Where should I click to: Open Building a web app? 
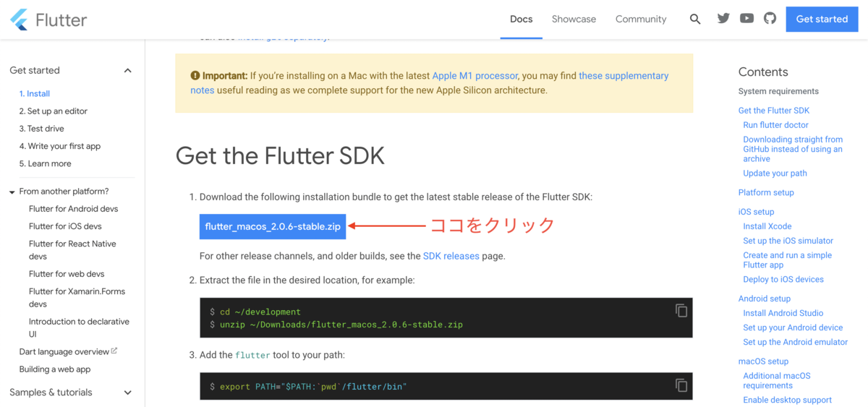pyautogui.click(x=55, y=369)
